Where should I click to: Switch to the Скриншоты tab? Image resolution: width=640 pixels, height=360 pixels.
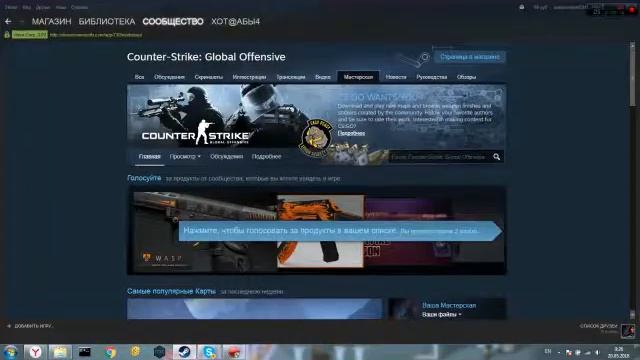click(209, 77)
